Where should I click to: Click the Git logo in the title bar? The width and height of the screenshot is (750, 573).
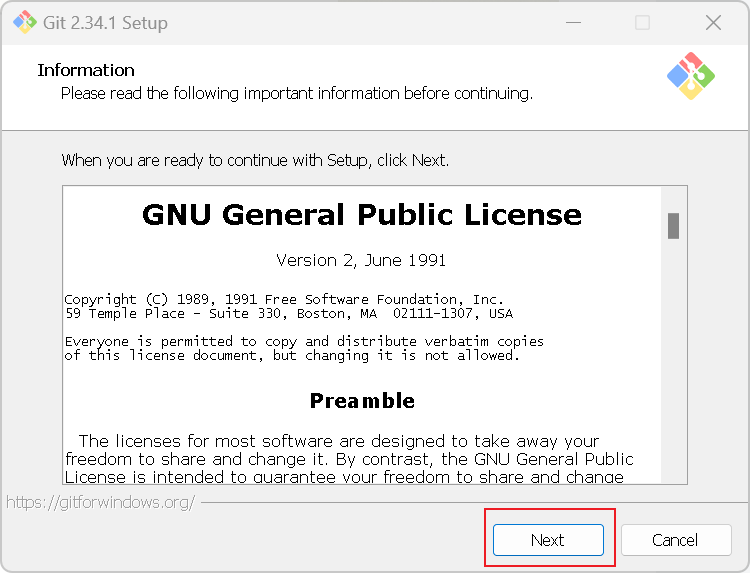(24, 22)
